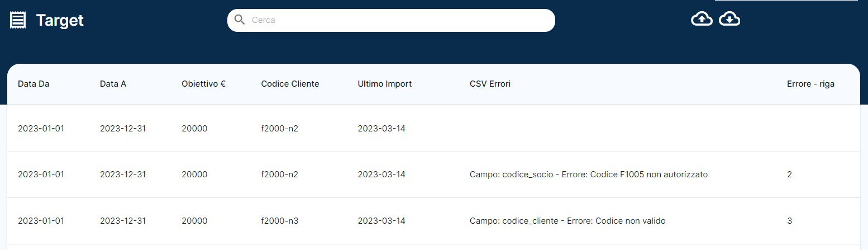Image resolution: width=868 pixels, height=250 pixels.
Task: Select the Codice Cliente column header
Action: click(x=290, y=84)
